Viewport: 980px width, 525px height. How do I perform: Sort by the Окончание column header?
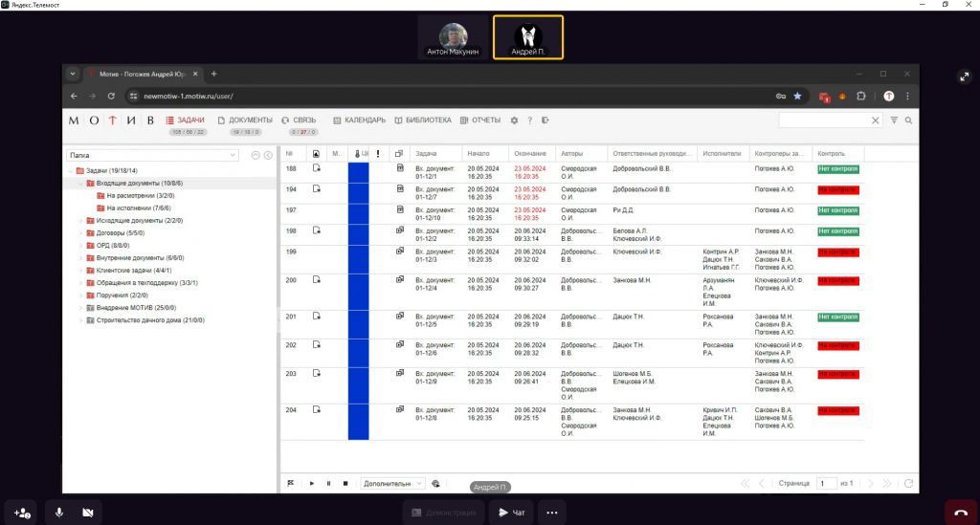tap(530, 154)
